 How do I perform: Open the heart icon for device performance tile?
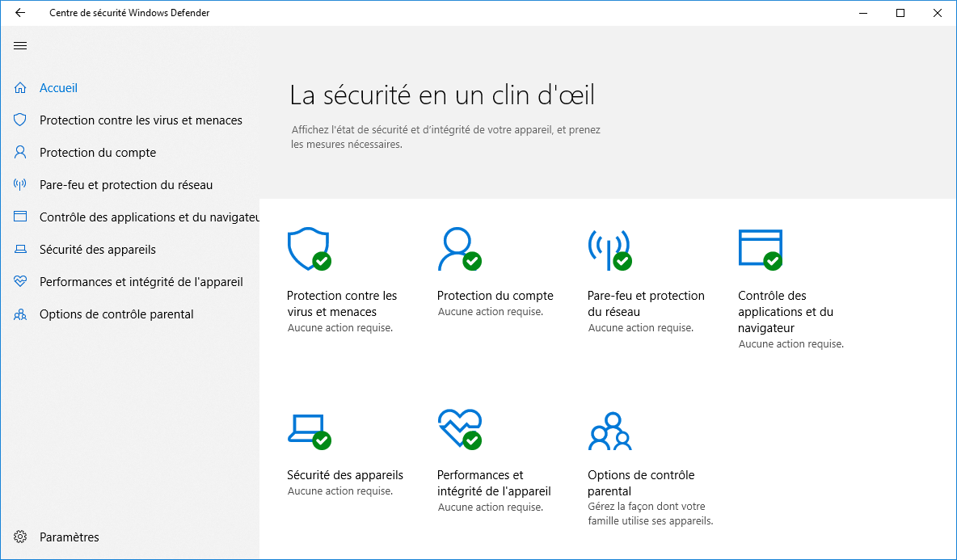(460, 429)
